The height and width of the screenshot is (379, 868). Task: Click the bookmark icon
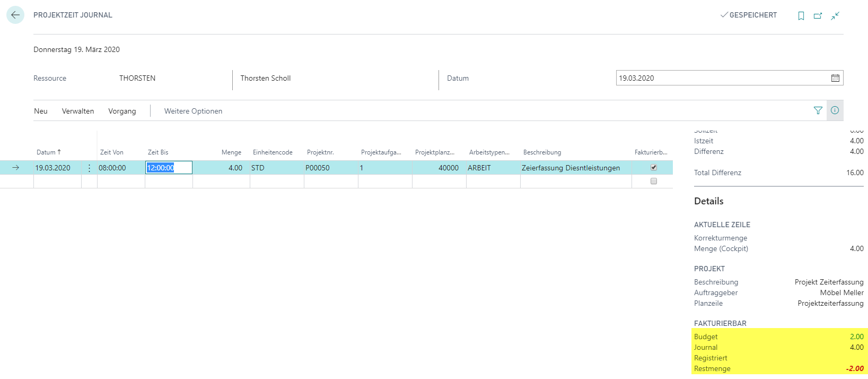click(801, 16)
